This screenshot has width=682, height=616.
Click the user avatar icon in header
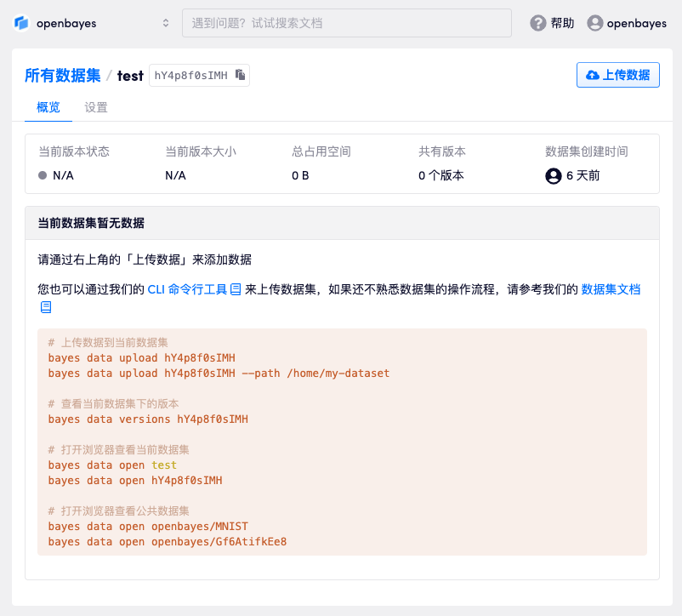click(x=594, y=23)
